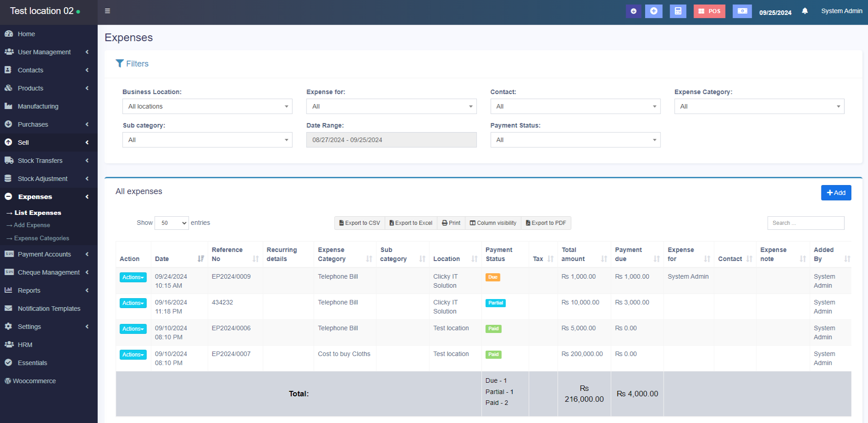Open Add Expense in the sidebar
Image resolution: width=868 pixels, height=423 pixels.
click(32, 225)
